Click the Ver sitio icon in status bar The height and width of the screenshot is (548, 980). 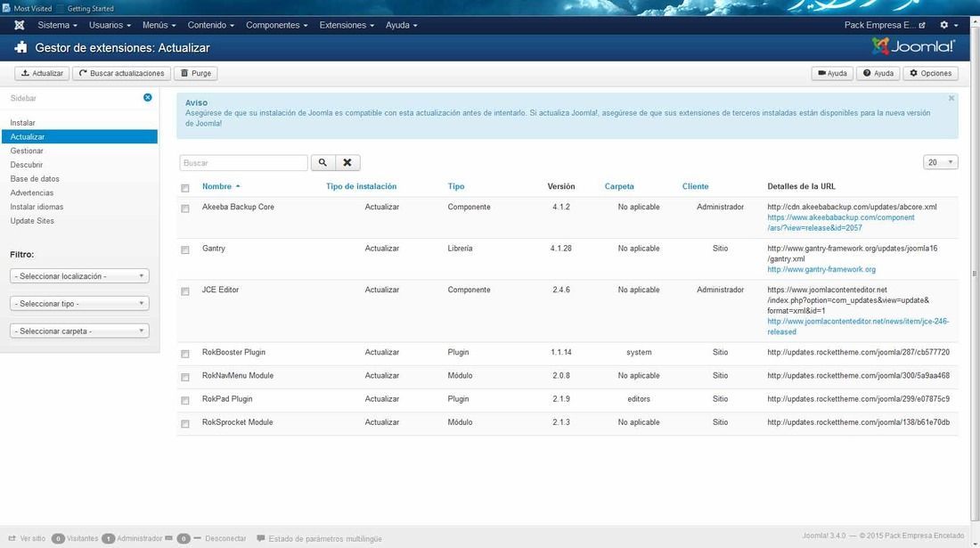pos(12,538)
